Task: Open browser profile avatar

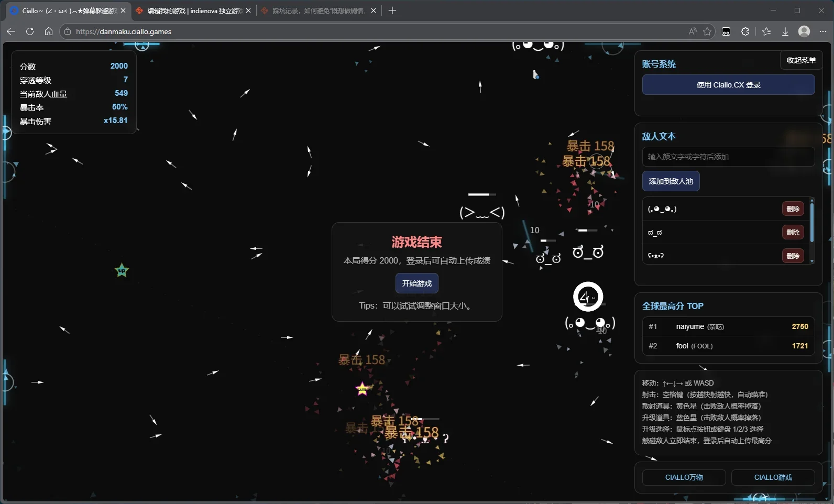Action: click(x=804, y=31)
